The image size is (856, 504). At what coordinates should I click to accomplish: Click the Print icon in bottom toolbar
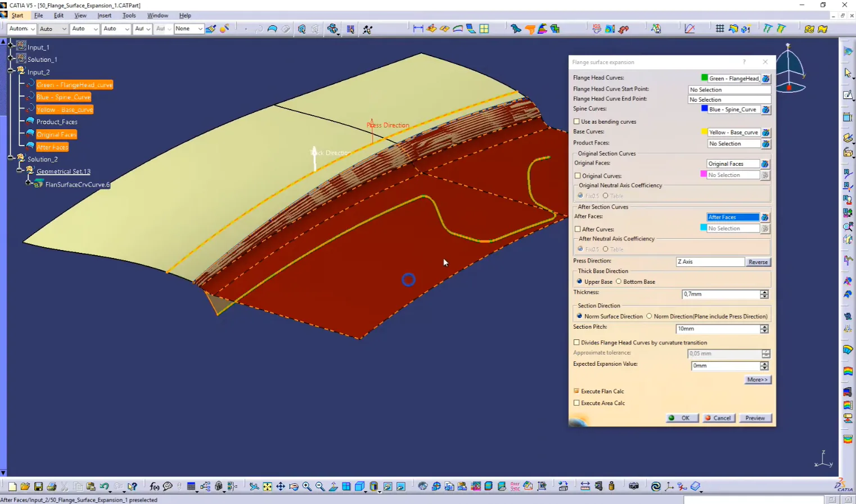tap(52, 487)
